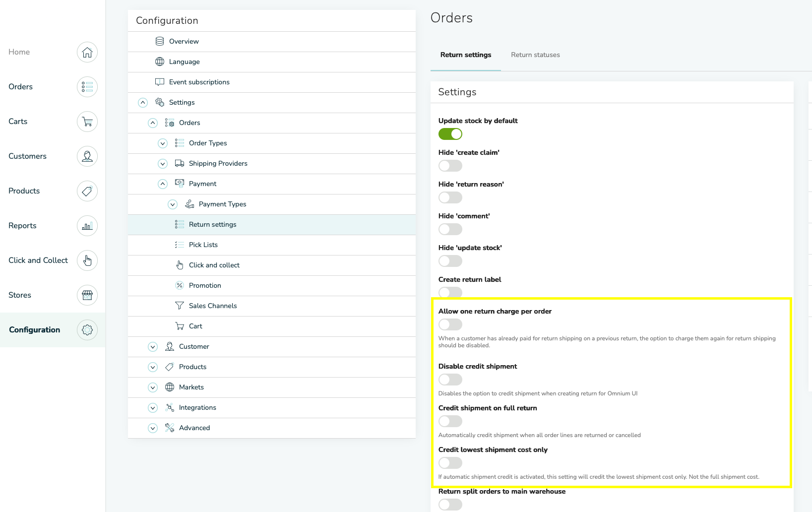The height and width of the screenshot is (512, 812).
Task: Disable the Update stock by default toggle
Action: pos(450,134)
